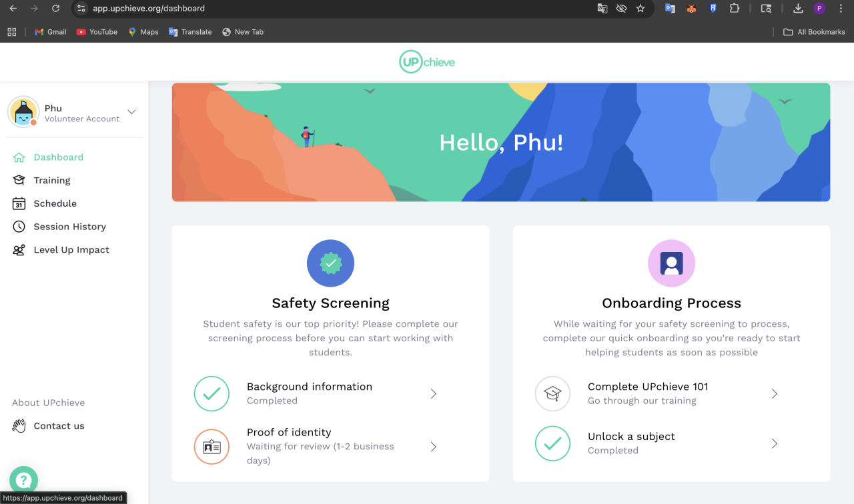Open the Chrome three-dot menu
854x504 pixels.
pyautogui.click(x=841, y=9)
